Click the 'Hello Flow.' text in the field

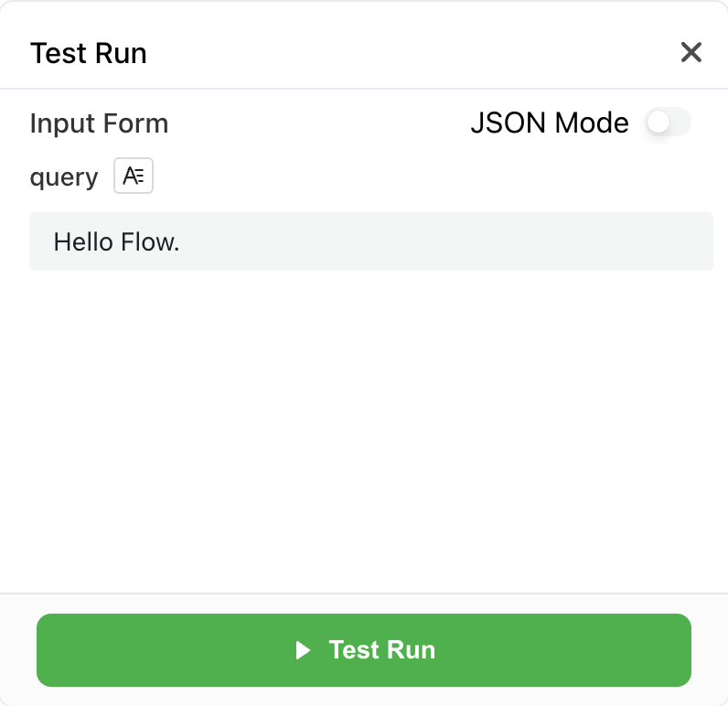pos(116,241)
